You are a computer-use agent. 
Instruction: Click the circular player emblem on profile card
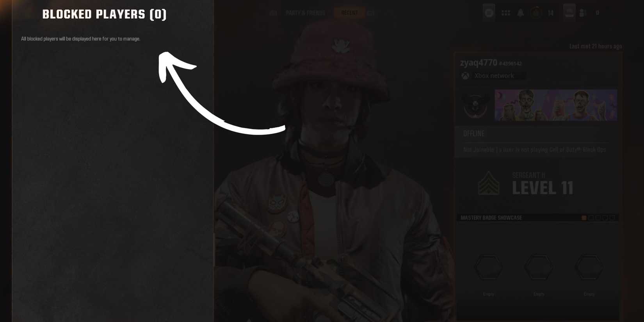point(475,105)
